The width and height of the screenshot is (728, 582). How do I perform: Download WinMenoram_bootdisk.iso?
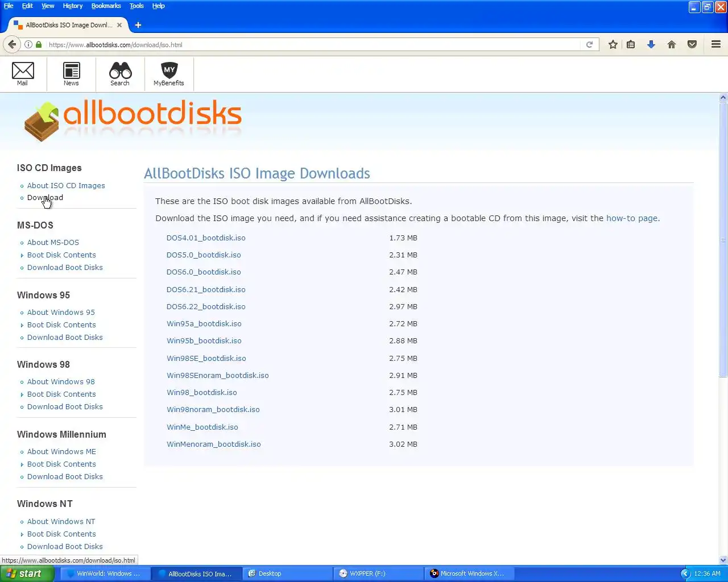(213, 444)
